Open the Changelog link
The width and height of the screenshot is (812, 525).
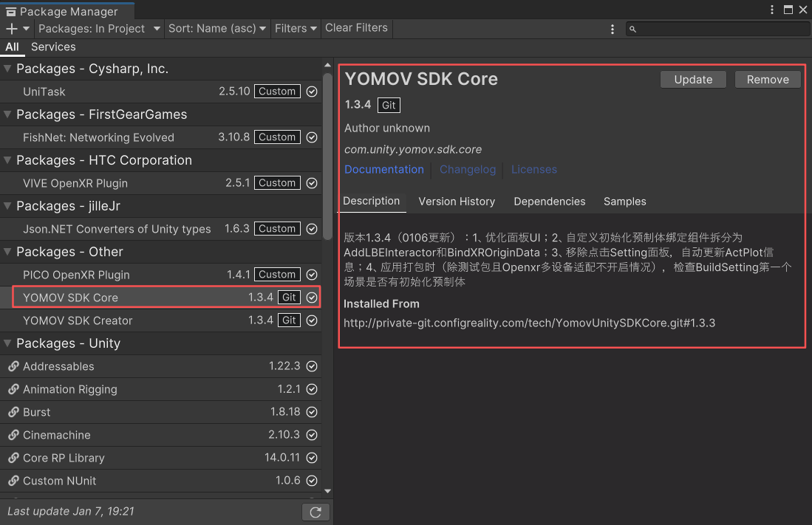[x=468, y=170]
